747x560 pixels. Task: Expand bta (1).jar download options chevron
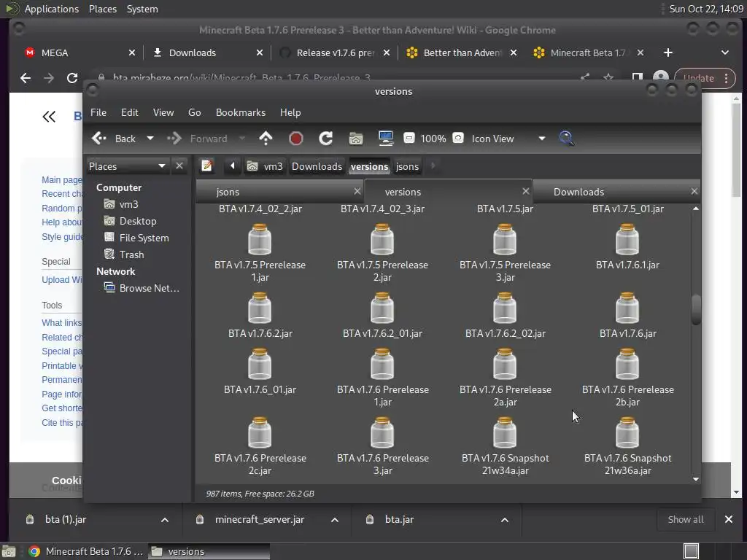[165, 520]
